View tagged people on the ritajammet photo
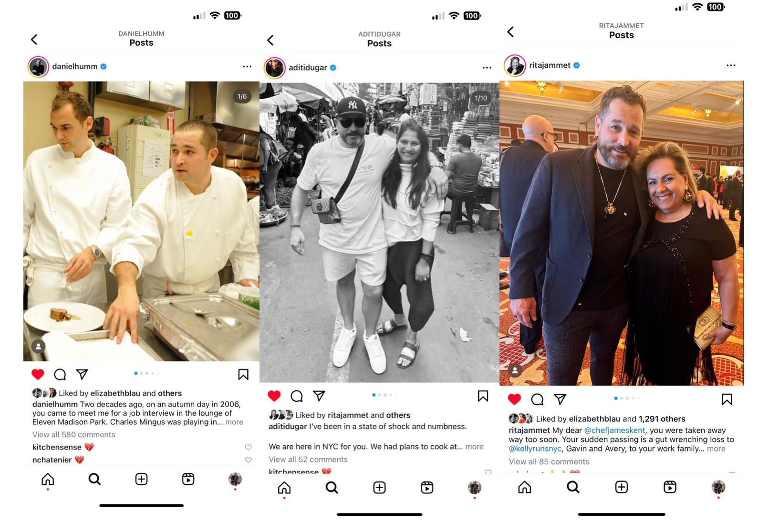The image size is (769, 532). 515,370
